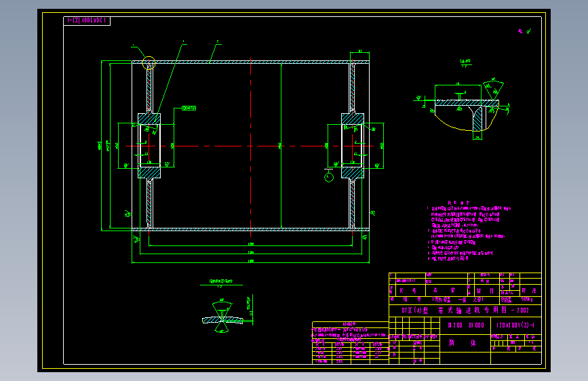Click the magenta technical requirements notes block

pyautogui.click(x=469, y=231)
